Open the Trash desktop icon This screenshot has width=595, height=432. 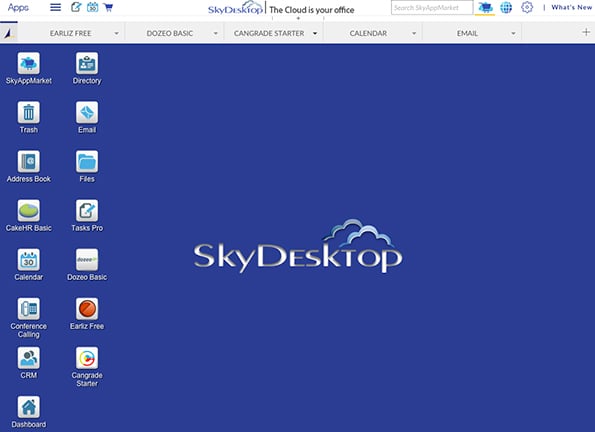(28, 112)
